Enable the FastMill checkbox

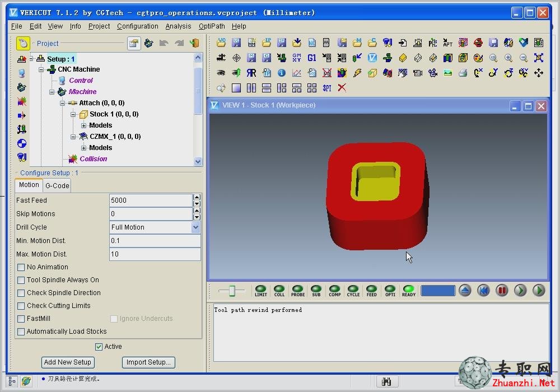point(21,319)
